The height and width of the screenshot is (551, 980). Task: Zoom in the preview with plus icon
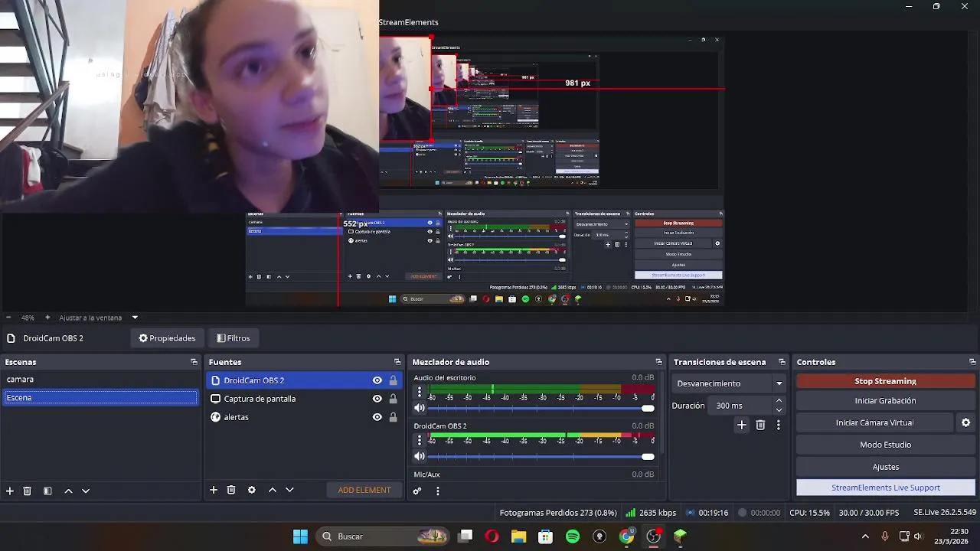click(47, 318)
